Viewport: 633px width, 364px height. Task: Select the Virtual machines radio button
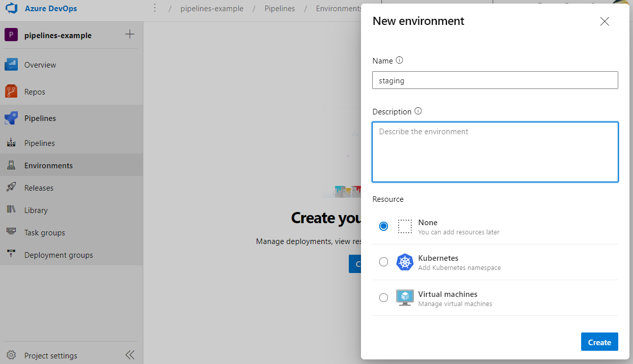(384, 297)
